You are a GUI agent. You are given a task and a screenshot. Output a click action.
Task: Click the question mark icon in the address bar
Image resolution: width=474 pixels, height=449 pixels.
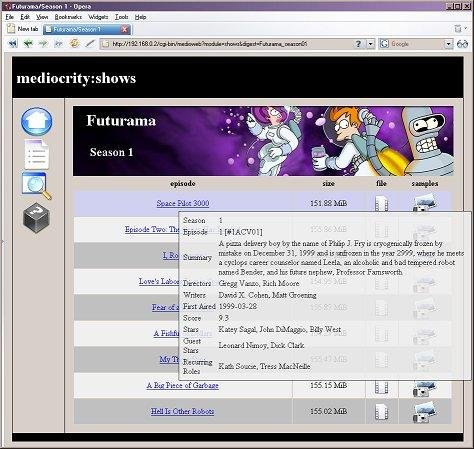[x=358, y=44]
